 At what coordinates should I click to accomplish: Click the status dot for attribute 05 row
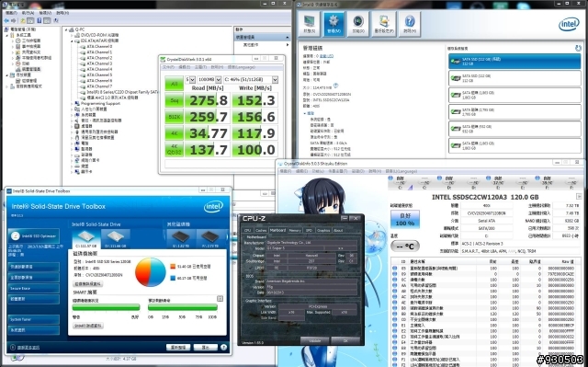[394, 269]
